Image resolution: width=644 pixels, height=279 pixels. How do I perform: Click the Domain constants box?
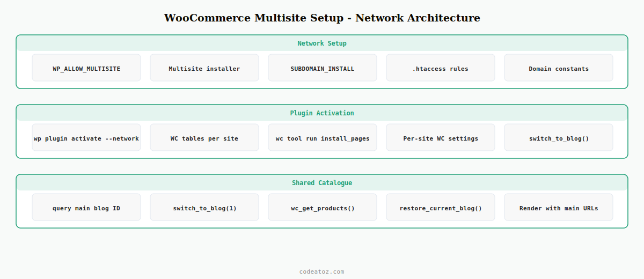point(559,68)
